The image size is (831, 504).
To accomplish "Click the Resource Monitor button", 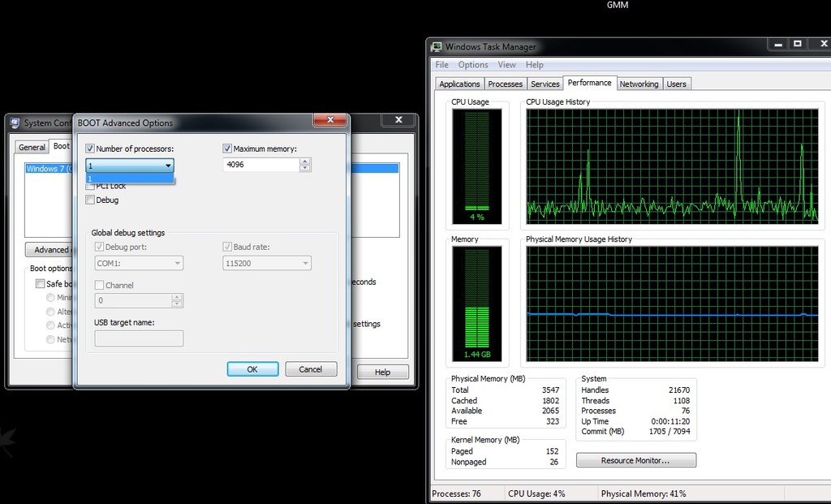I will click(x=635, y=460).
